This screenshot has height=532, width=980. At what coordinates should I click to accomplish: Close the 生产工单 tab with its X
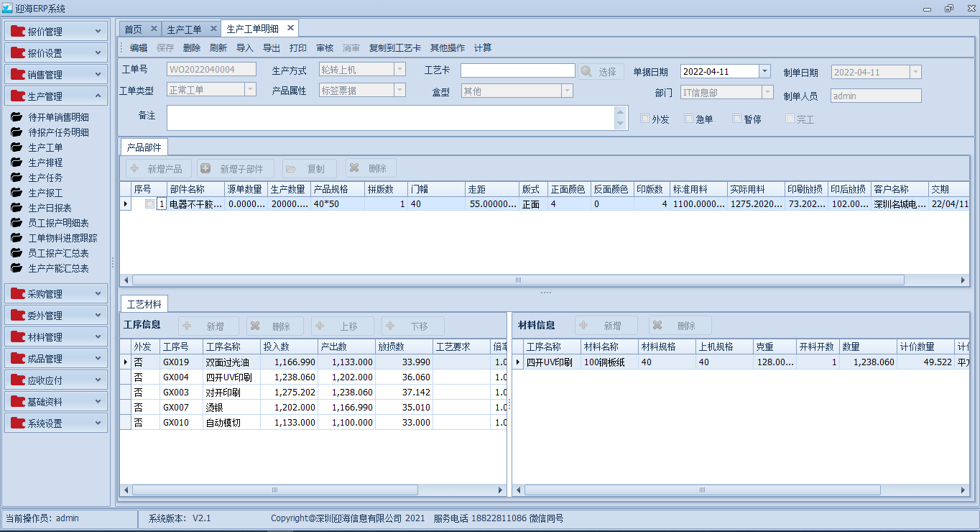[213, 29]
